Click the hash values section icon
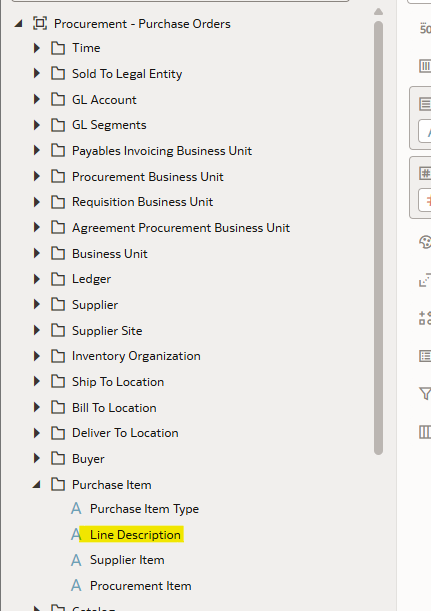This screenshot has width=431, height=611. pos(425,173)
